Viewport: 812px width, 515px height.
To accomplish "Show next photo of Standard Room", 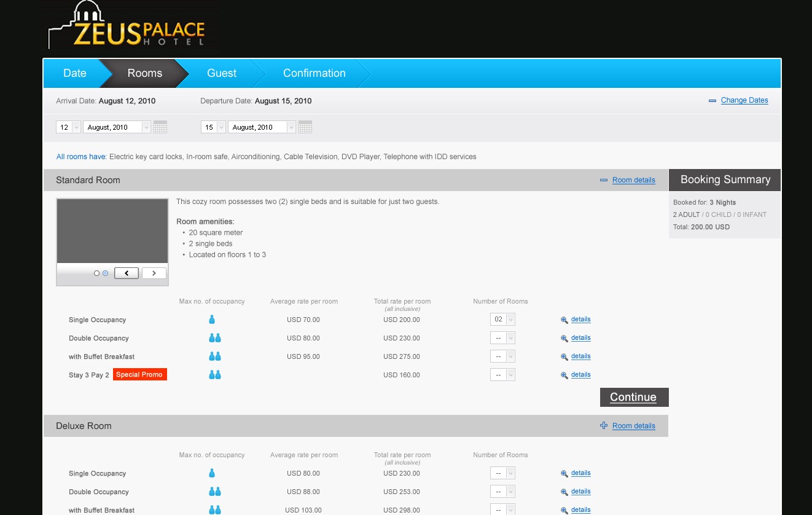I will point(154,273).
